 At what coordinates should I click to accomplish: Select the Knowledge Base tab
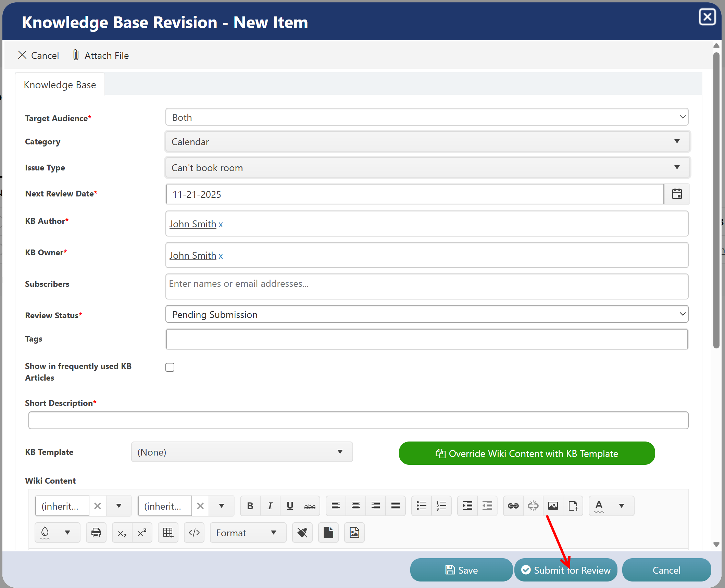[x=60, y=85]
